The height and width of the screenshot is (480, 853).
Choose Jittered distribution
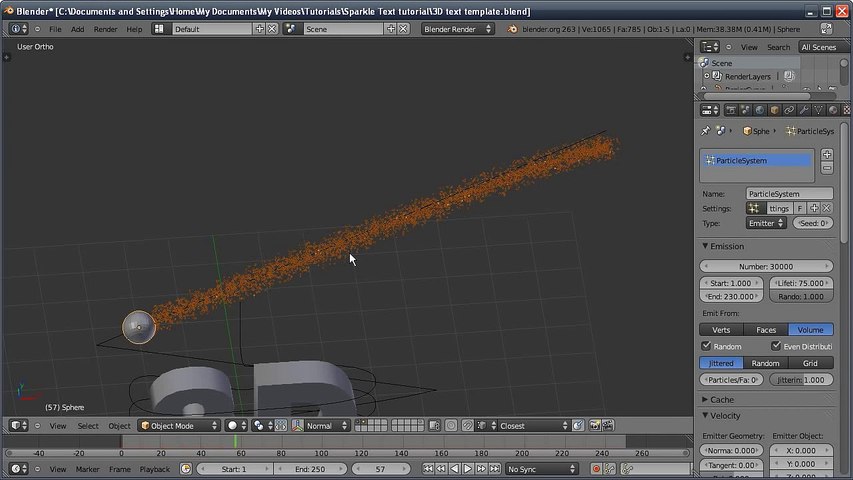click(x=721, y=363)
